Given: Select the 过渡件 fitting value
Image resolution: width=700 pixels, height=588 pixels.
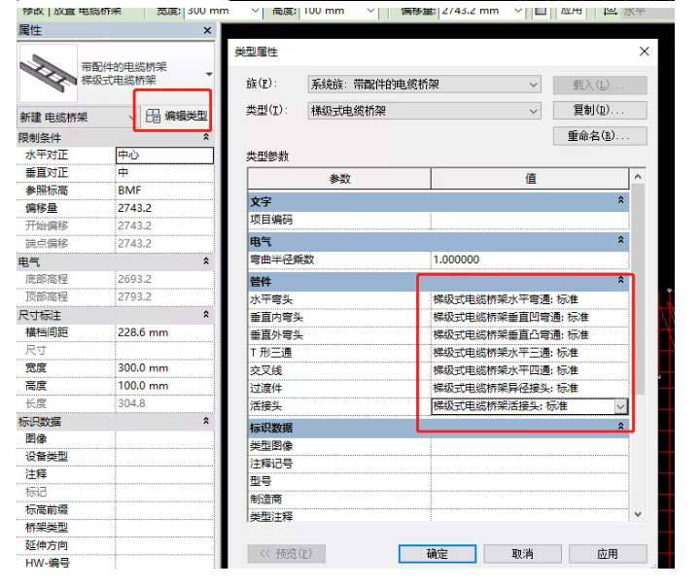Looking at the screenshot, I should (530, 388).
